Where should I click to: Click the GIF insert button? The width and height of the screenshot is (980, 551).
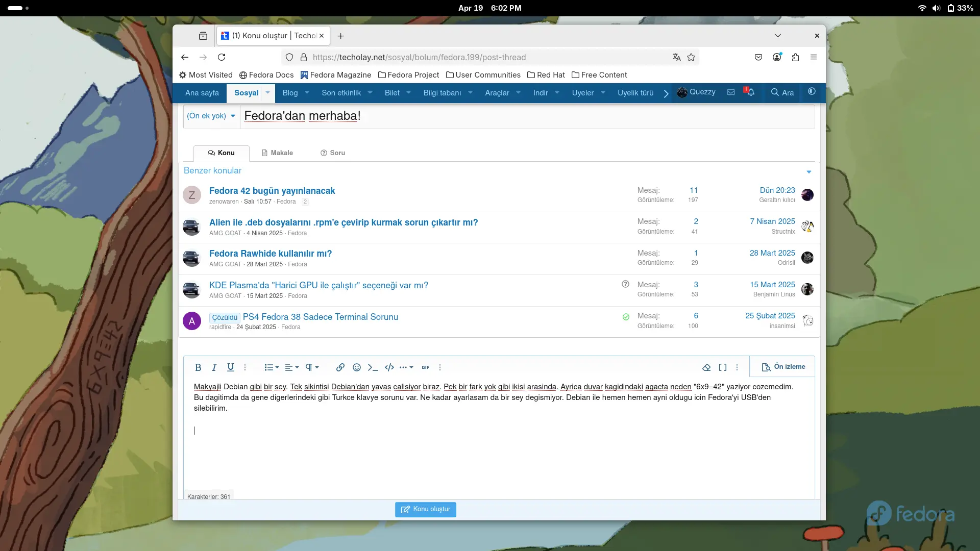click(x=426, y=367)
